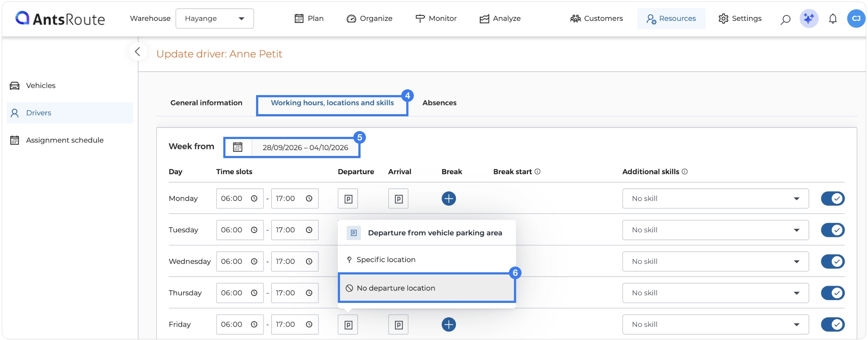Open the Week from calendar icon
The image size is (868, 340).
(x=238, y=147)
